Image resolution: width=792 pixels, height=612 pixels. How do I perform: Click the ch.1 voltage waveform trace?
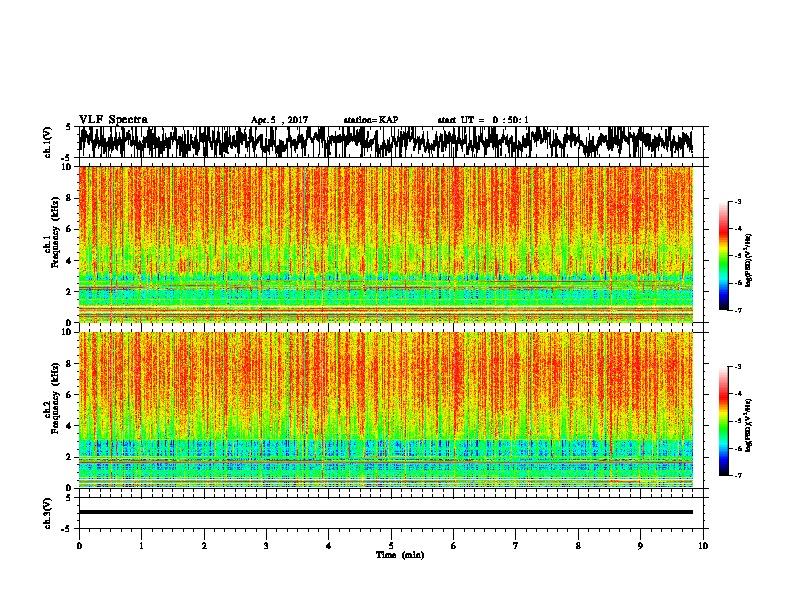click(x=385, y=141)
